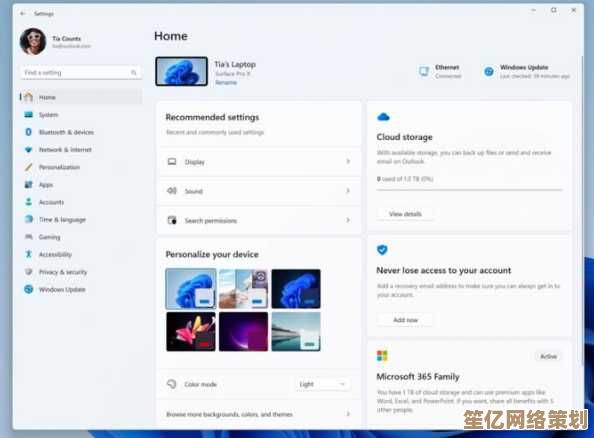594x438 pixels.
Task: Open System settings page
Action: coord(81,114)
